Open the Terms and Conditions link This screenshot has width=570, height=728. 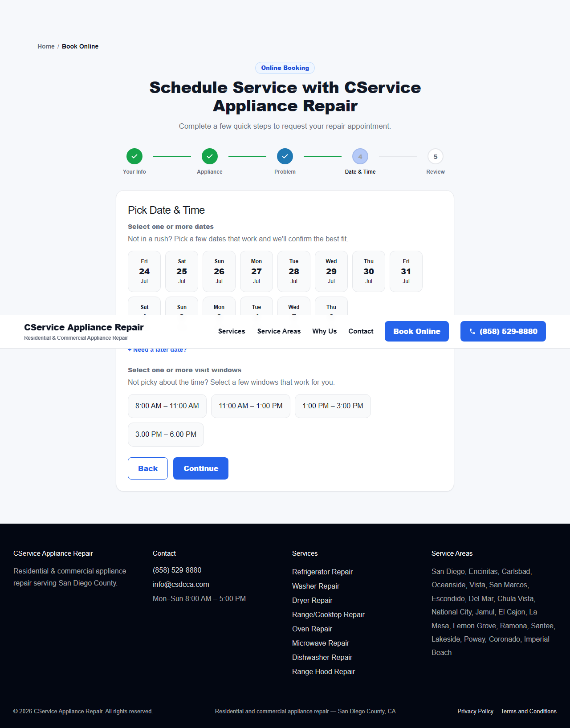(529, 711)
